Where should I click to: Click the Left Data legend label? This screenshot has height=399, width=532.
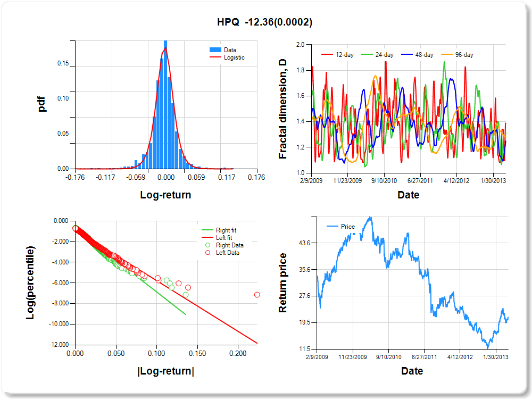227,252
